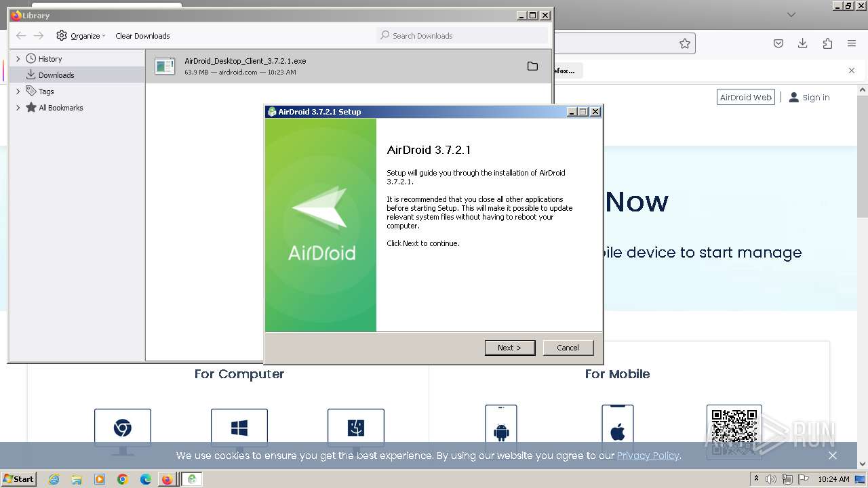Dismiss the Firefox notification bar

(x=852, y=70)
